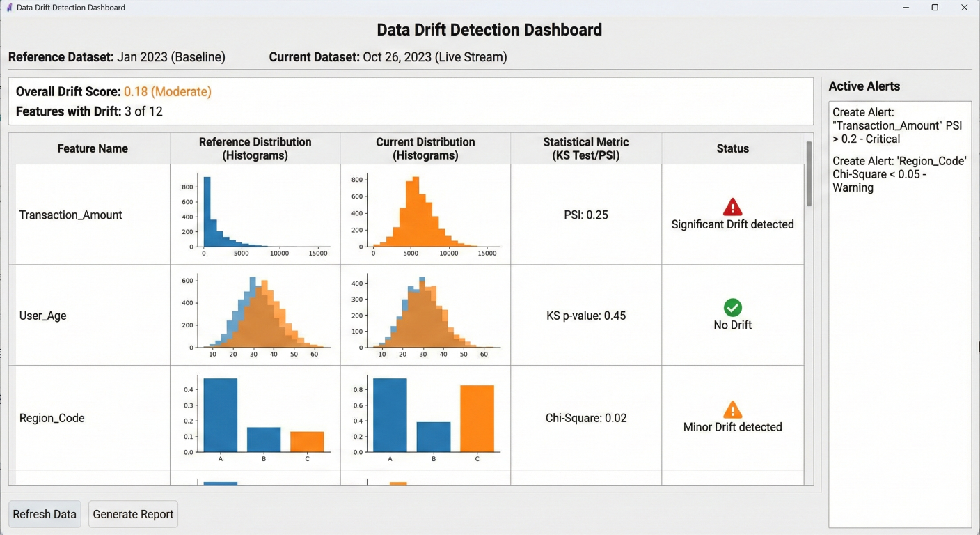This screenshot has width=980, height=535.
Task: Select the Statistical Metric column header
Action: [x=585, y=148]
